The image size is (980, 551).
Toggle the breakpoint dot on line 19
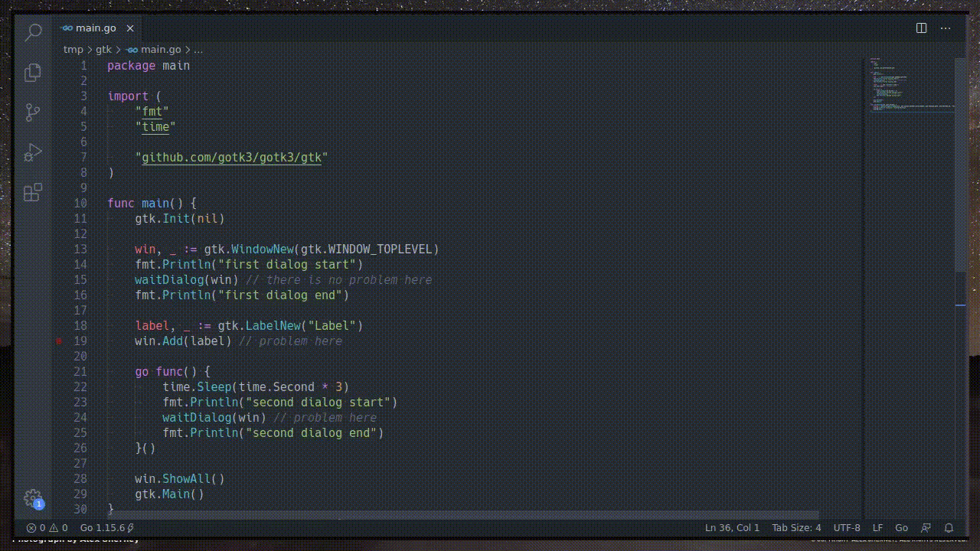click(x=59, y=341)
